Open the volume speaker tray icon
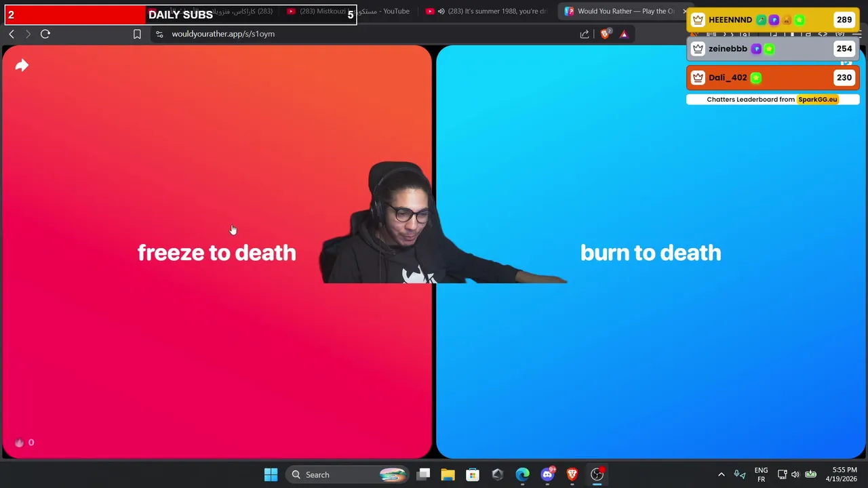The width and height of the screenshot is (868, 488). [x=795, y=474]
